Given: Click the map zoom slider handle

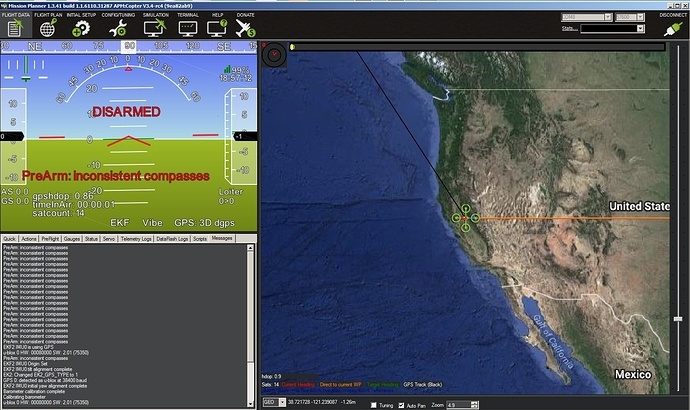Looking at the screenshot, I should click(x=678, y=318).
